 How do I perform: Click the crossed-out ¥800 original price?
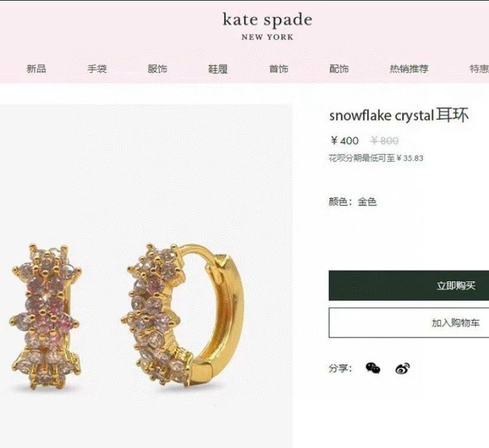click(384, 141)
